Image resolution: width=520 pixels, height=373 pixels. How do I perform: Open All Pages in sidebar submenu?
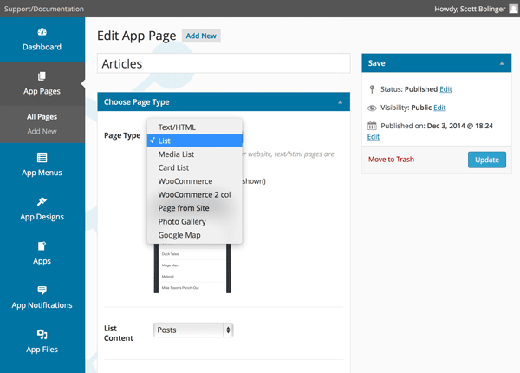[42, 117]
